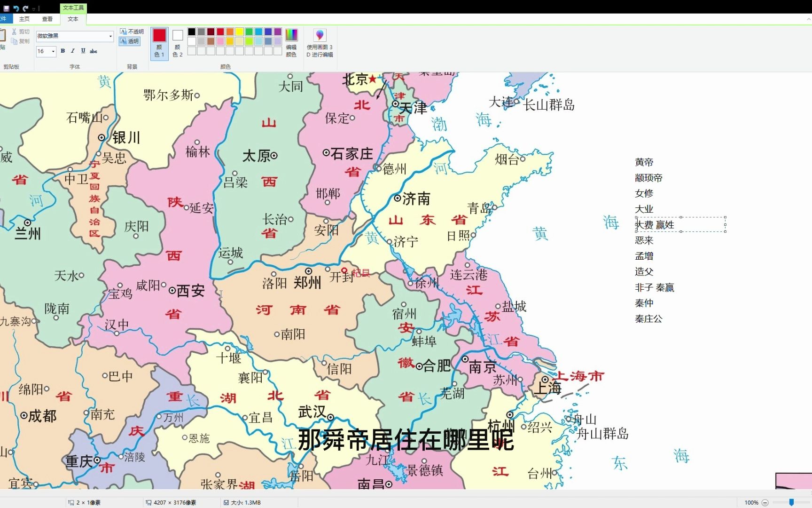
Task: Click the text 造父 on the canvas
Action: [x=644, y=271]
